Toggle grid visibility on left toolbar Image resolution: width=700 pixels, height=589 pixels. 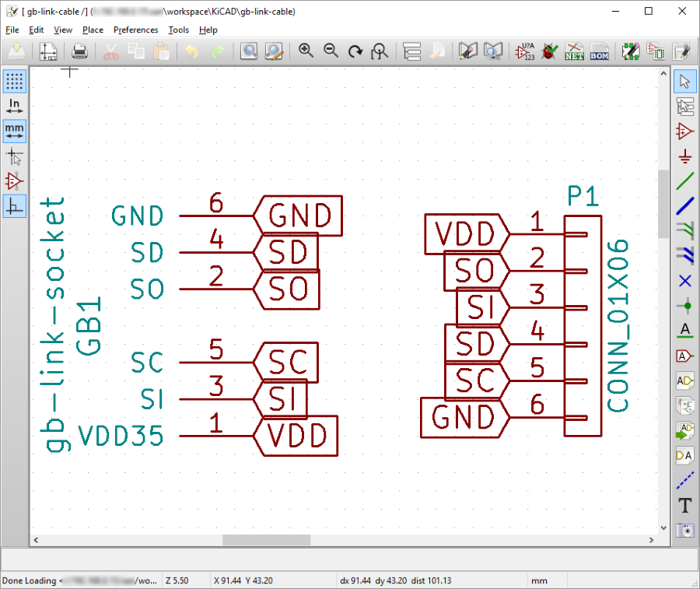tap(14, 81)
